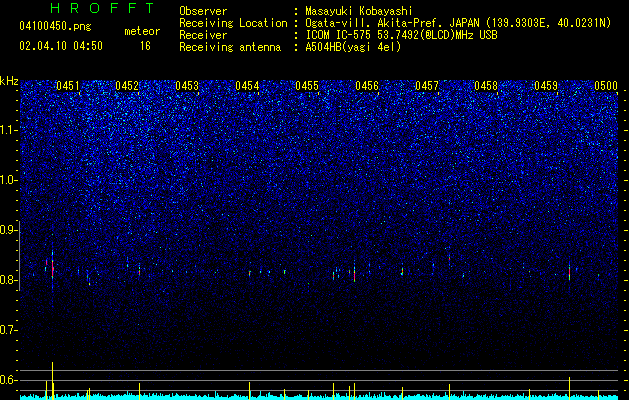Click the 'Receiving Location' field label
The height and width of the screenshot is (400, 629).
pyautogui.click(x=233, y=23)
